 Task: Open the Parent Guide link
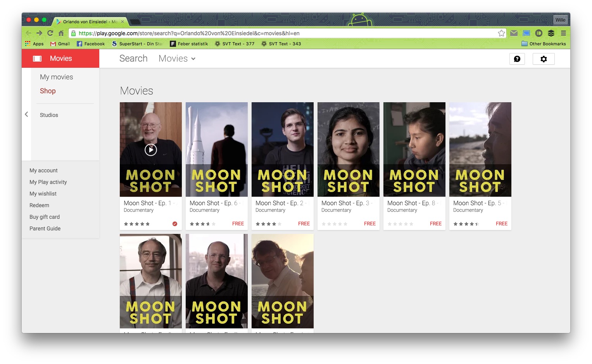[45, 228]
